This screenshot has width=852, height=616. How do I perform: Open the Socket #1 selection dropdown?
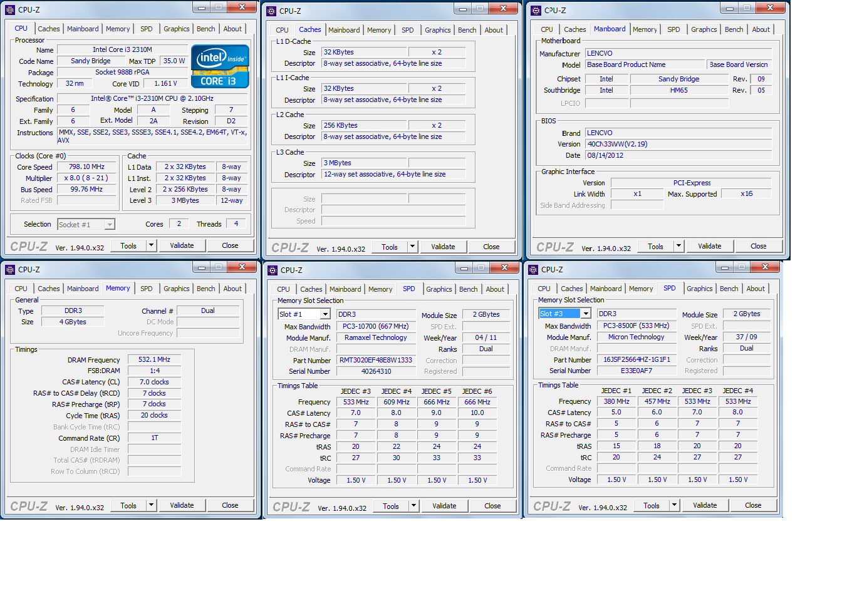(x=110, y=224)
